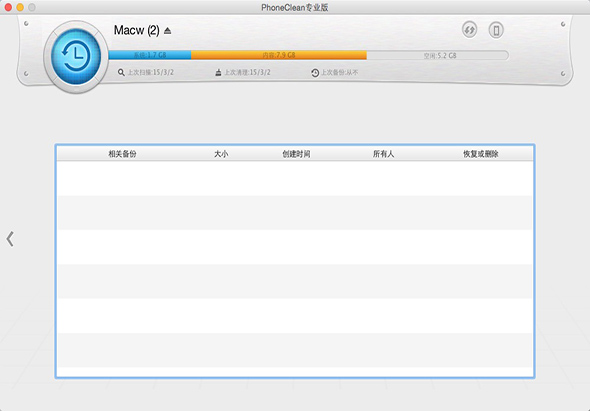
Task: Eject the Macw (2) device
Action: tap(168, 30)
